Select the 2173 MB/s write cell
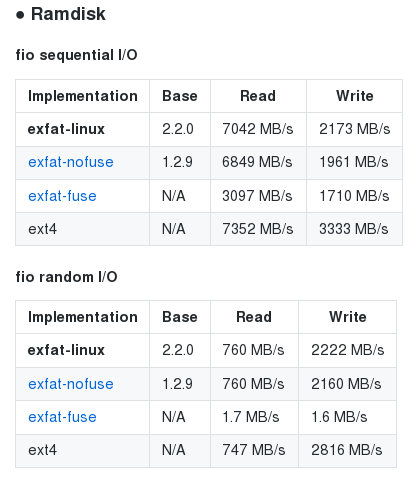 pyautogui.click(x=354, y=129)
